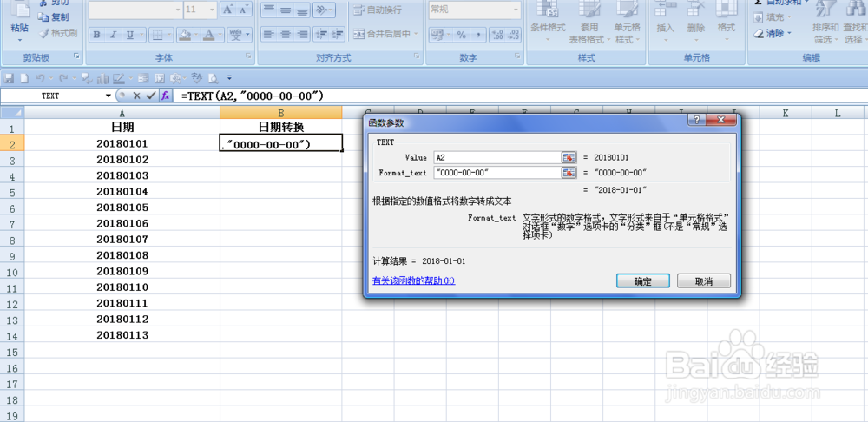This screenshot has width=868, height=422.
Task: Click the percent style icon
Action: [x=461, y=35]
